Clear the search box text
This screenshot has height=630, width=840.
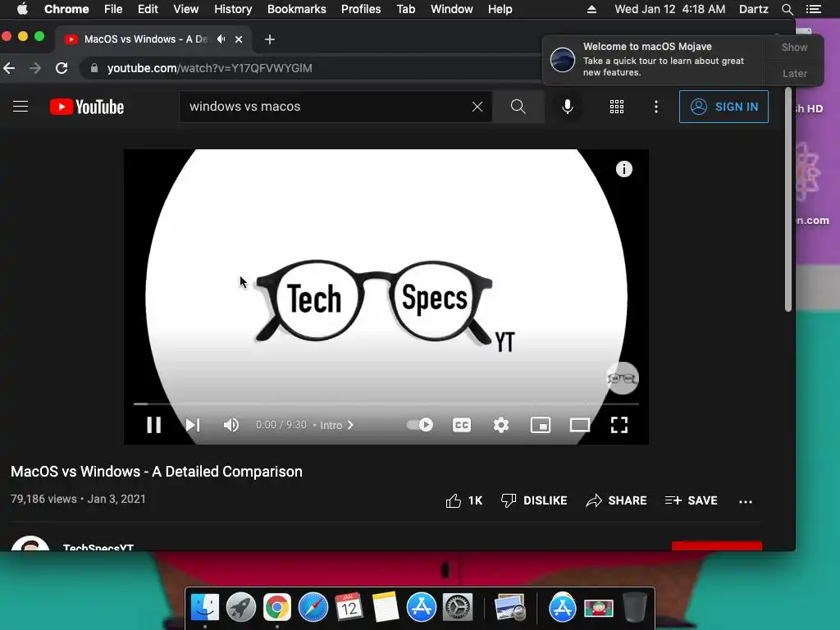pyautogui.click(x=477, y=107)
